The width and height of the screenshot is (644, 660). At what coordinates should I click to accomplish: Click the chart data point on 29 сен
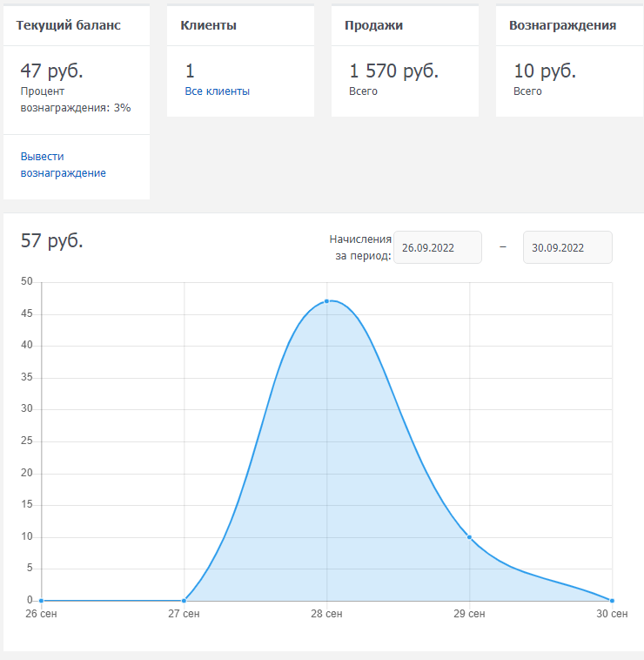470,537
